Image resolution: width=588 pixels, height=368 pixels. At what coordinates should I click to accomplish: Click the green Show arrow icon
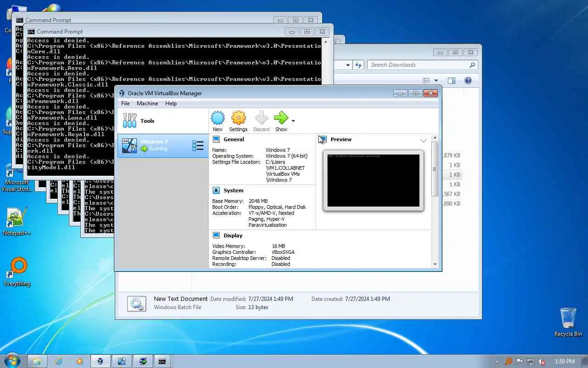tap(281, 118)
